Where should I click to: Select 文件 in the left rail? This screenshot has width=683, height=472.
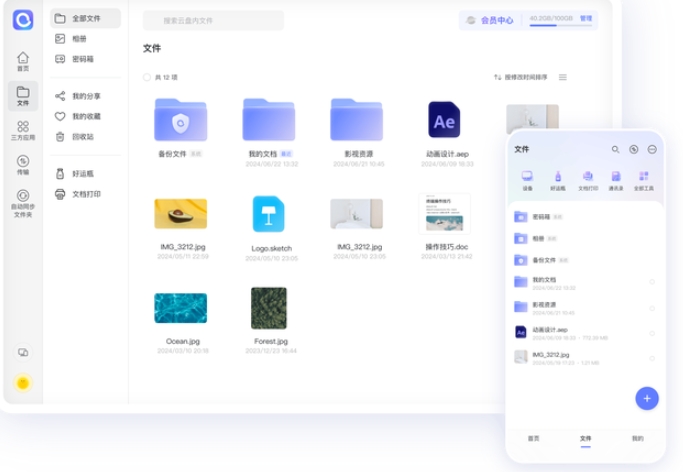[23, 96]
